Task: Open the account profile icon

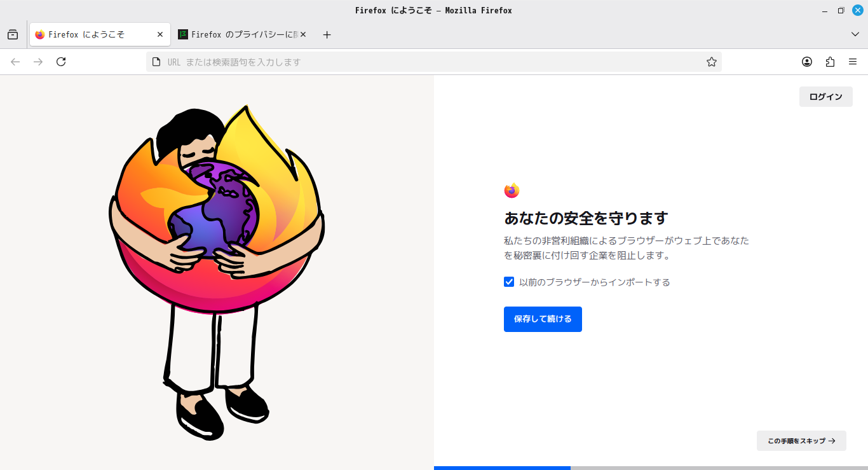Action: (x=807, y=62)
